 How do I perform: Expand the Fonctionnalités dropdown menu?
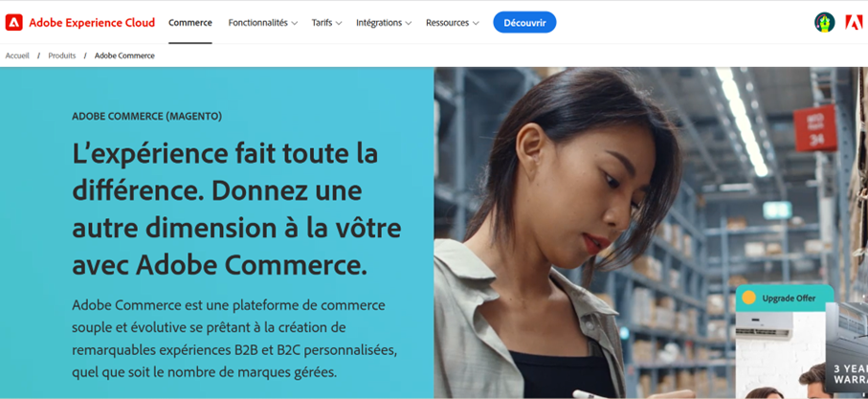tap(263, 23)
